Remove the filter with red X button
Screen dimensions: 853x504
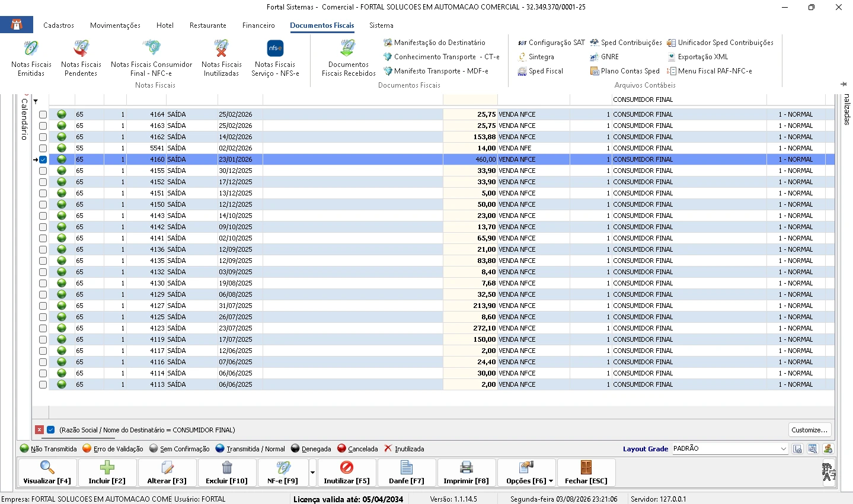tap(39, 430)
